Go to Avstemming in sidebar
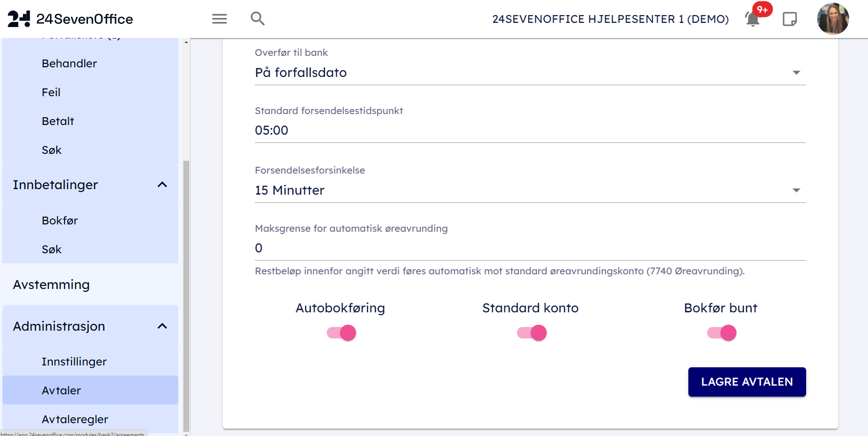868x436 pixels. (51, 285)
